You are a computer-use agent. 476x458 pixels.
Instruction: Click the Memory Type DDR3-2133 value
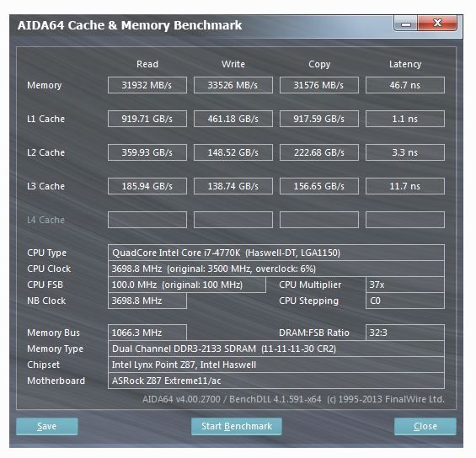point(276,349)
